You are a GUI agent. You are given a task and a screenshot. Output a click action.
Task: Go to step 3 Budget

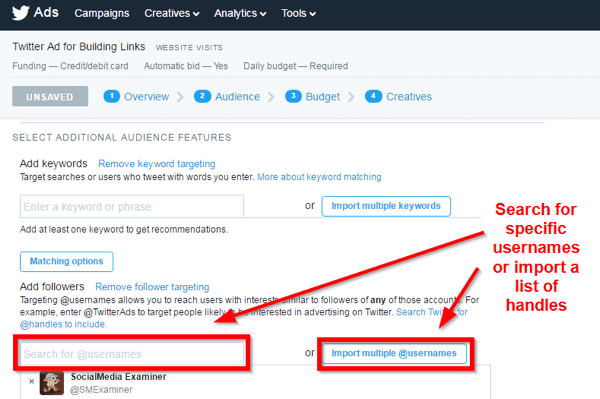[x=313, y=96]
